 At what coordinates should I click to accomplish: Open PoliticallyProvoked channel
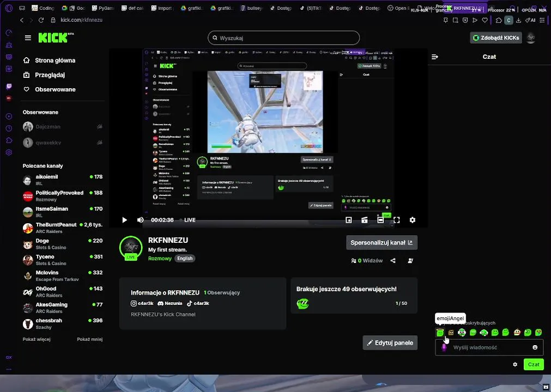tap(63, 196)
